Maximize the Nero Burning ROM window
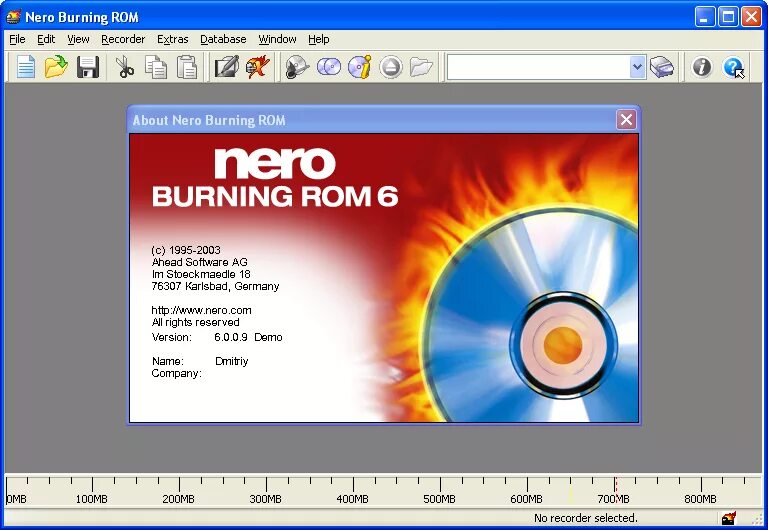768x530 pixels. (728, 17)
